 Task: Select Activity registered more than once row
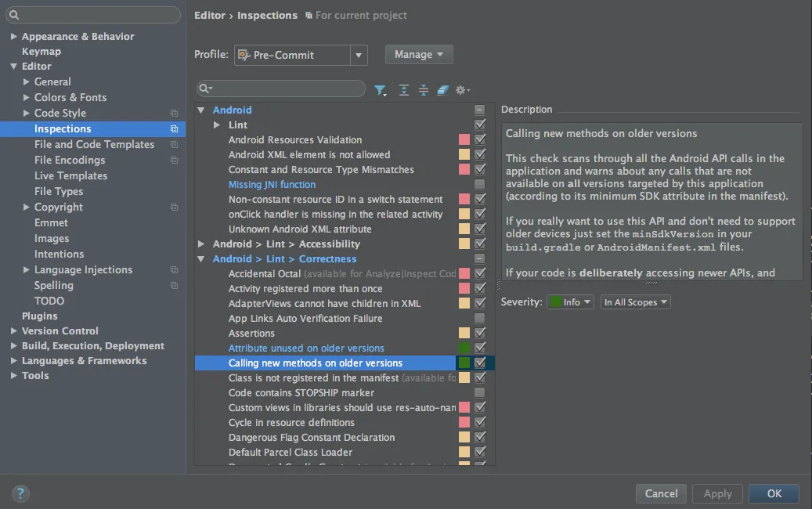tap(305, 288)
